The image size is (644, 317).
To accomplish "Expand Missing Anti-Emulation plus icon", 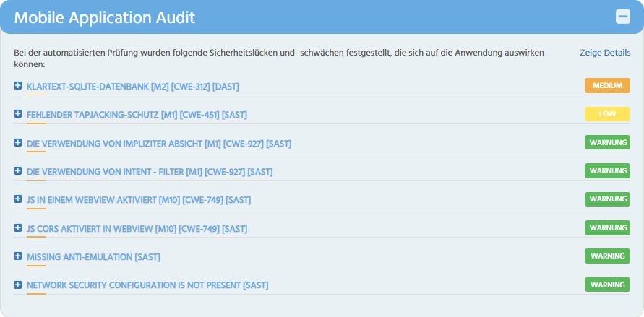I will coord(17,256).
